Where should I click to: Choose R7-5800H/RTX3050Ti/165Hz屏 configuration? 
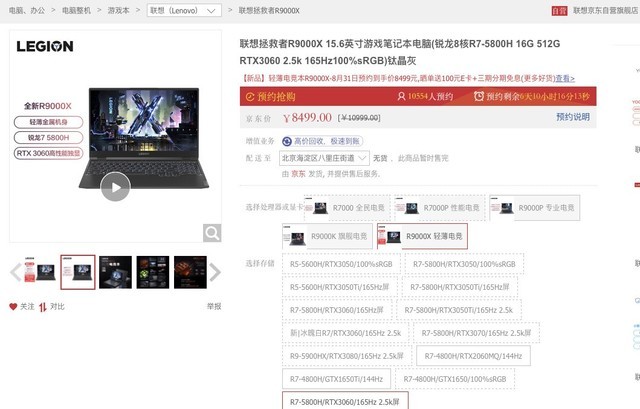[460, 287]
